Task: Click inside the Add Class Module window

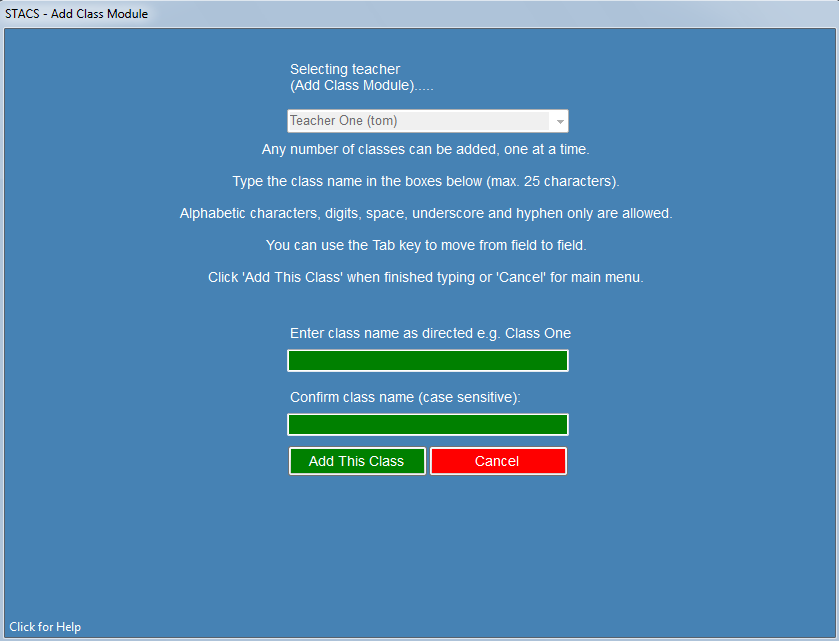Action: click(x=420, y=550)
